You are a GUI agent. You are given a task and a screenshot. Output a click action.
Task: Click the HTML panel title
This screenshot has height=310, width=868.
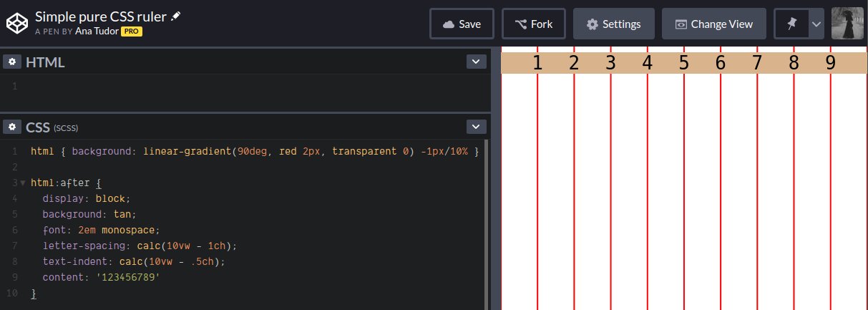(45, 62)
